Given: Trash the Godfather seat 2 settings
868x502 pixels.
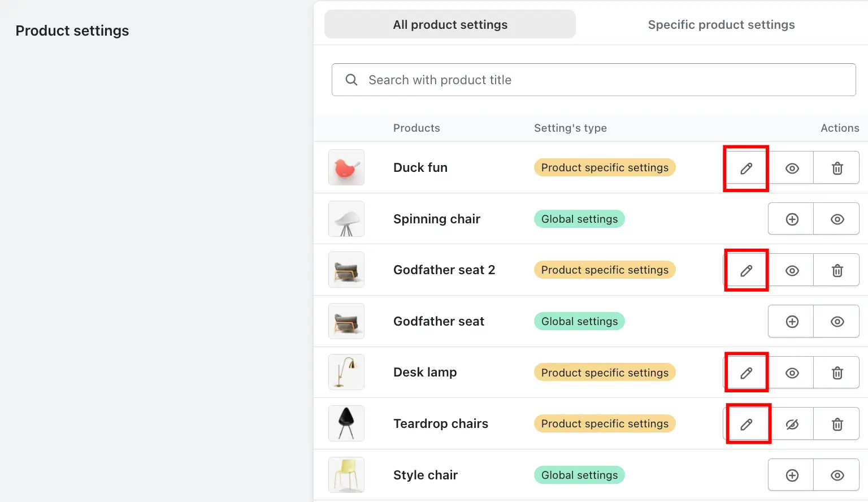Looking at the screenshot, I should click(837, 270).
